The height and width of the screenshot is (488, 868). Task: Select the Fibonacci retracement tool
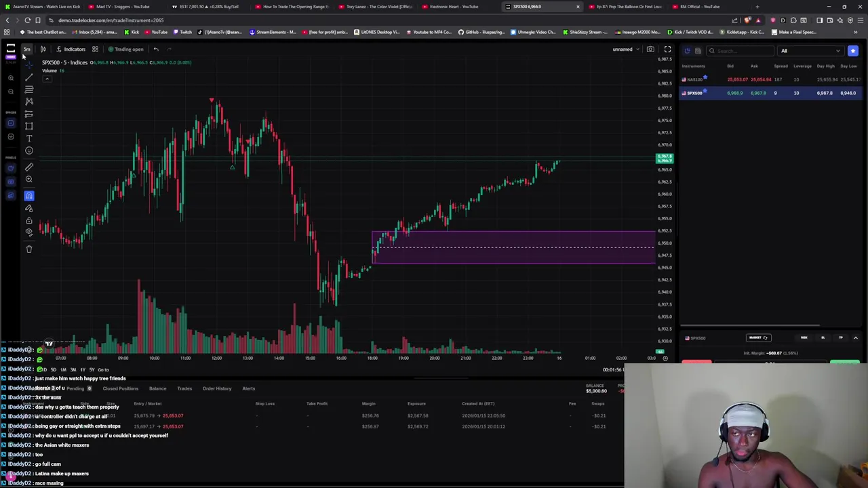tap(29, 89)
